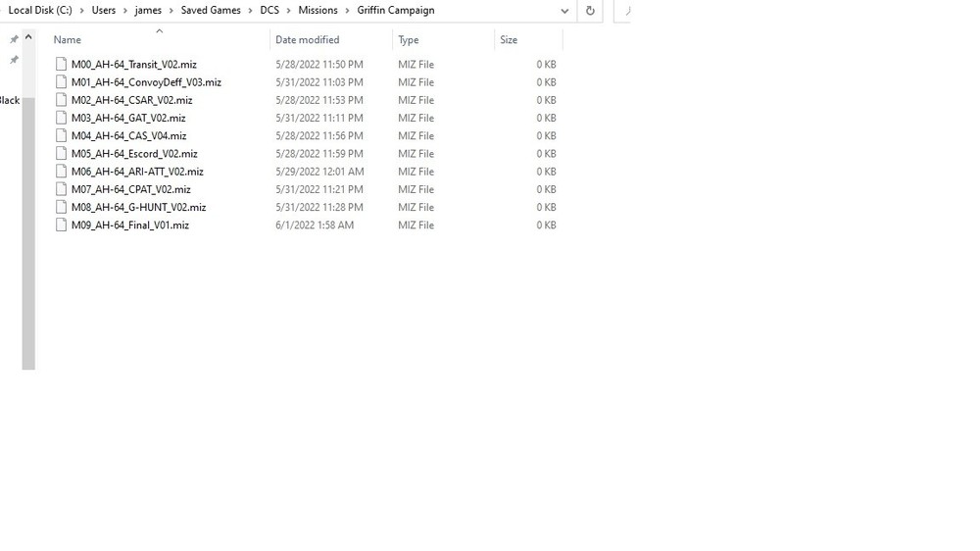980x551 pixels.
Task: Expand chevron after james breadcrumb
Action: pyautogui.click(x=171, y=11)
